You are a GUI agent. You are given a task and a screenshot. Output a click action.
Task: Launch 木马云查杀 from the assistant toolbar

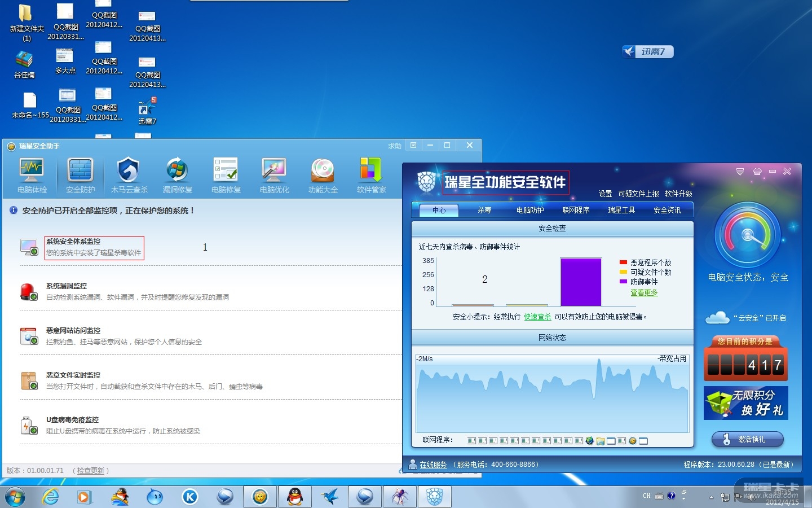[129, 176]
